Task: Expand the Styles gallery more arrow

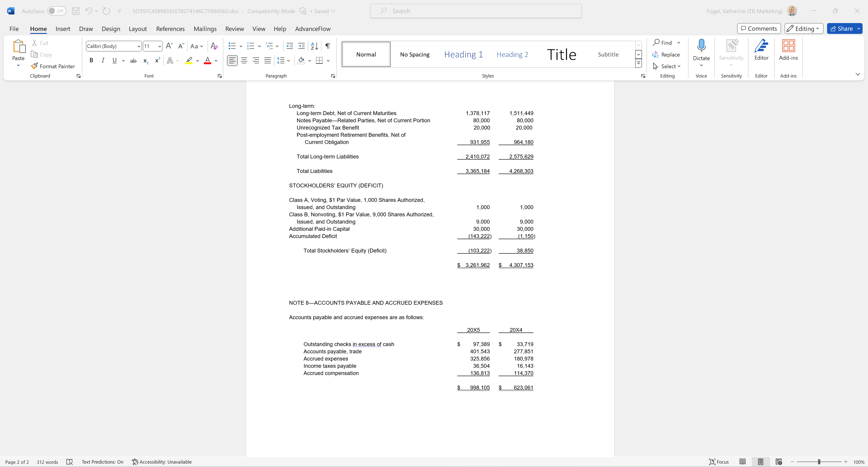Action: (x=638, y=63)
